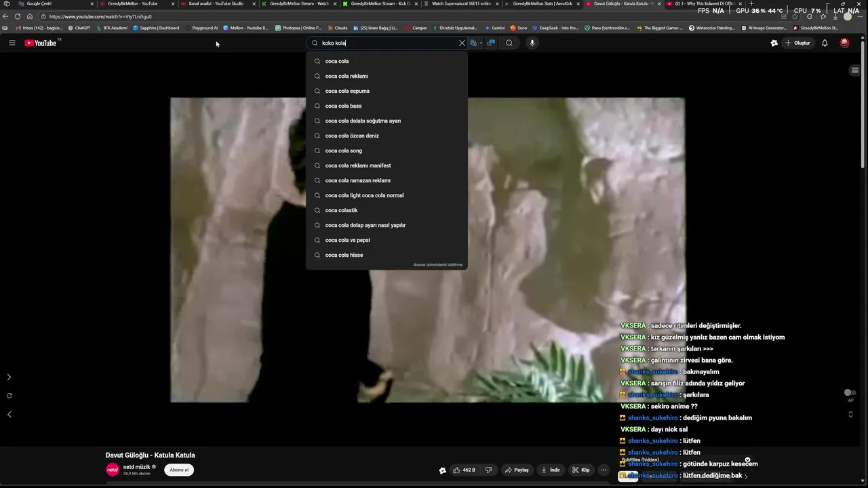Open the browser home button
The width and height of the screenshot is (868, 488).
coord(30,16)
